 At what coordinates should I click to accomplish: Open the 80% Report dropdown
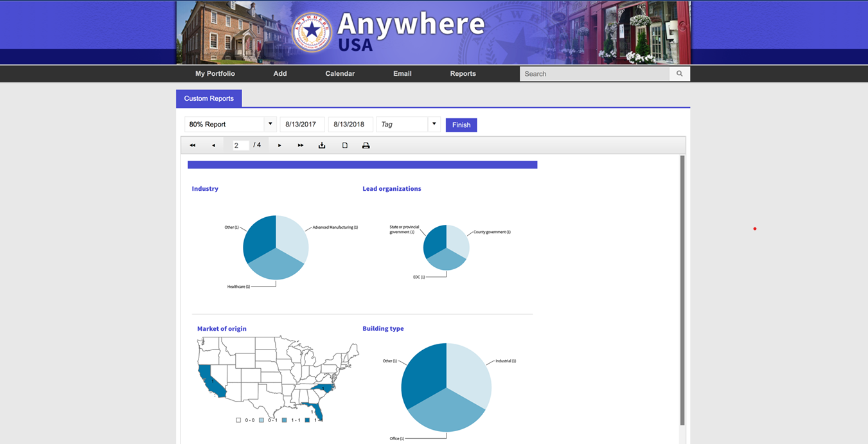click(270, 124)
